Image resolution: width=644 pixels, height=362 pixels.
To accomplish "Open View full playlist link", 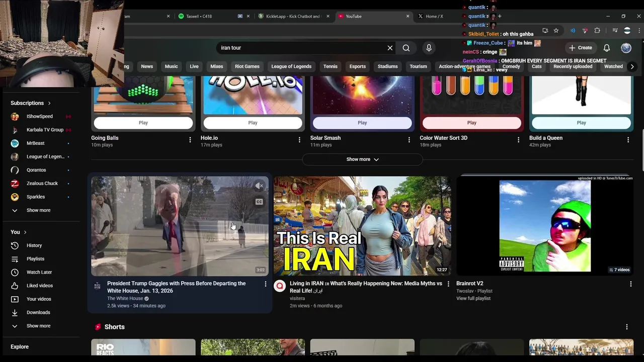I will 473,298.
